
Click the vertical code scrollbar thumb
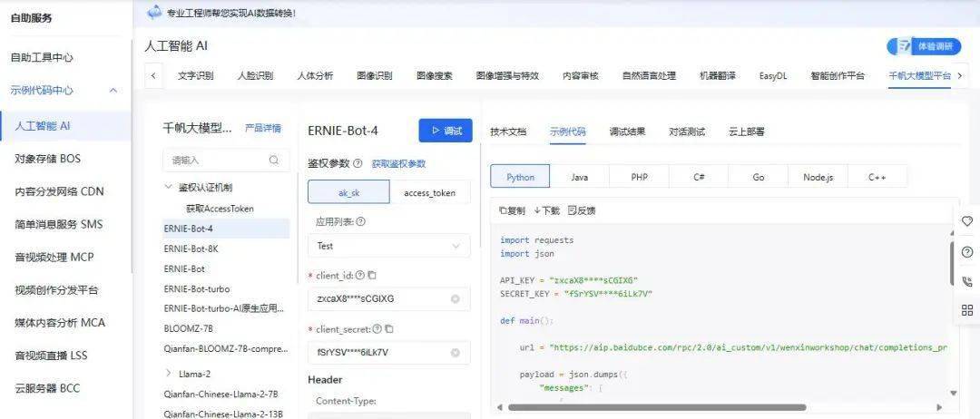(952, 262)
